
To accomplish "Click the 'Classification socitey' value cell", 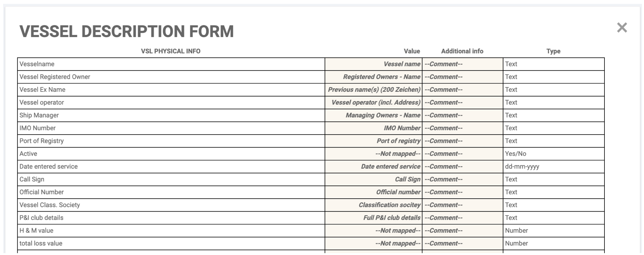I will 389,205.
